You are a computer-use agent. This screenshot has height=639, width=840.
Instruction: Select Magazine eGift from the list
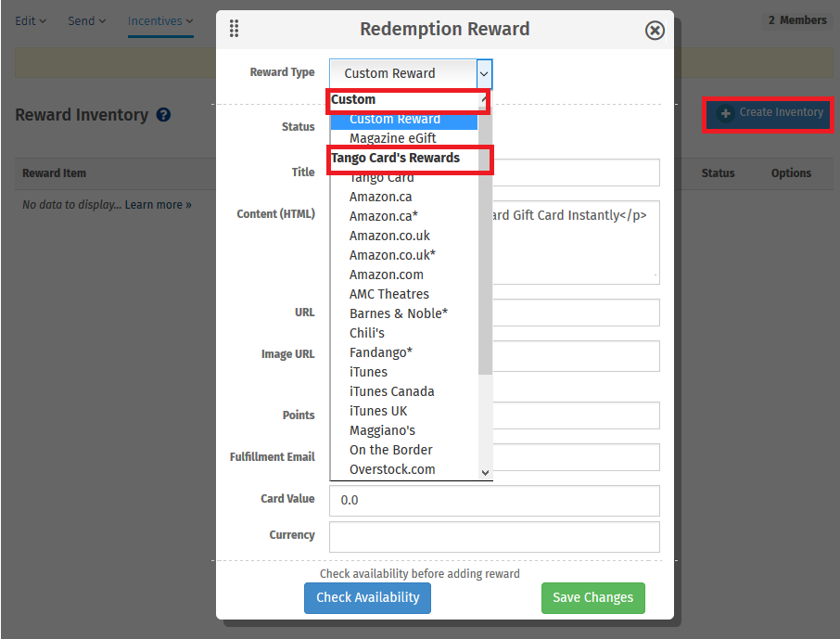point(392,138)
